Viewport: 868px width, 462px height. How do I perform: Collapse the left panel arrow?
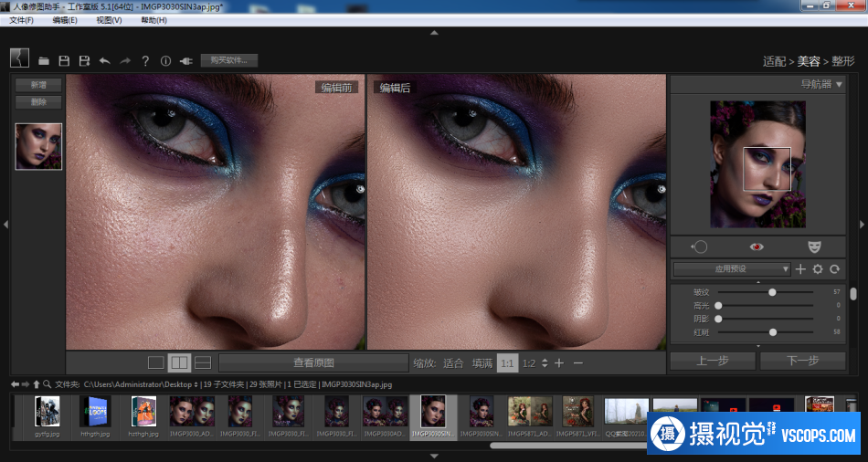pos(5,225)
